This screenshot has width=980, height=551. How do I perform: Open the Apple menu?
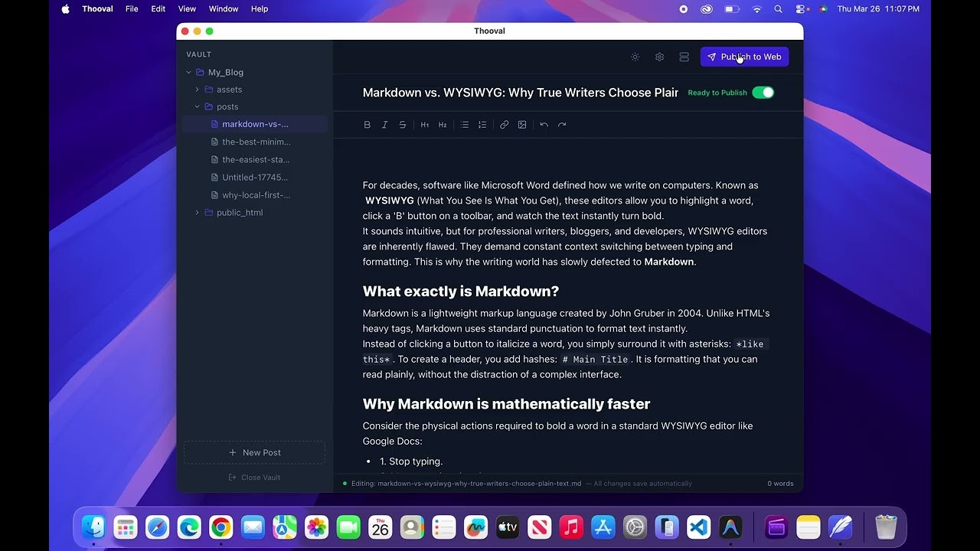tap(65, 9)
